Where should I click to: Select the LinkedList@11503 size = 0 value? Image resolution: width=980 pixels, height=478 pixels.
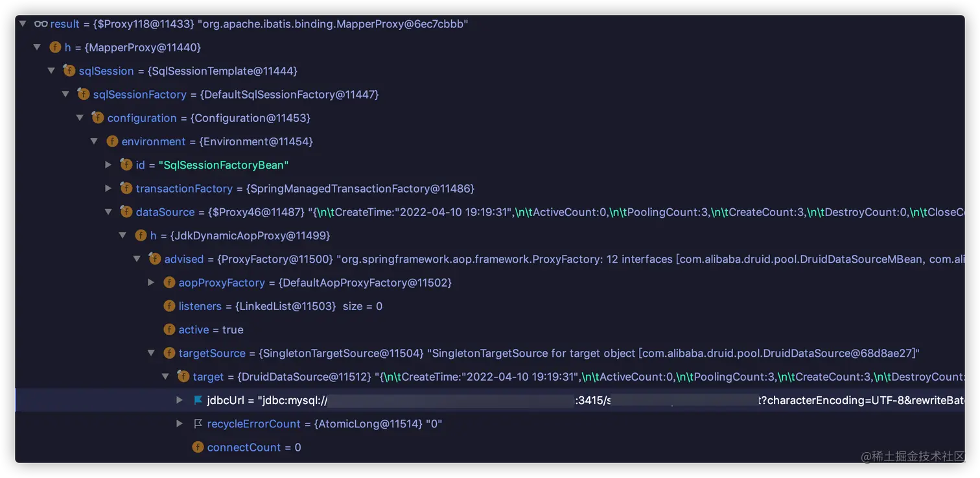(x=309, y=306)
